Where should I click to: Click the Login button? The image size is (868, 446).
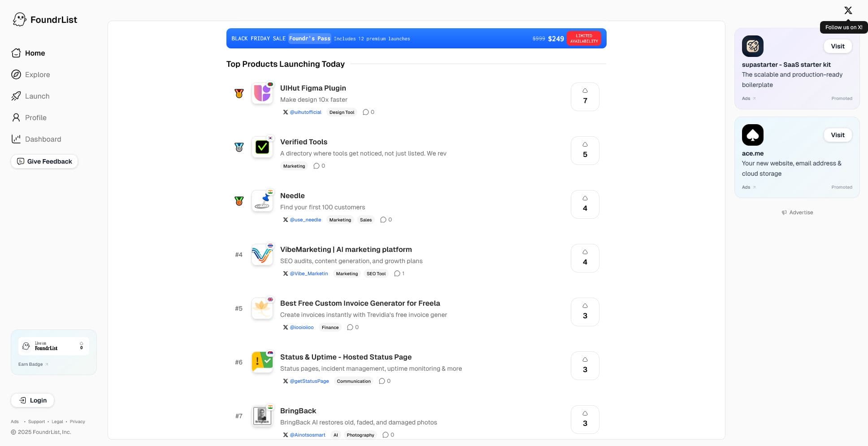point(32,400)
